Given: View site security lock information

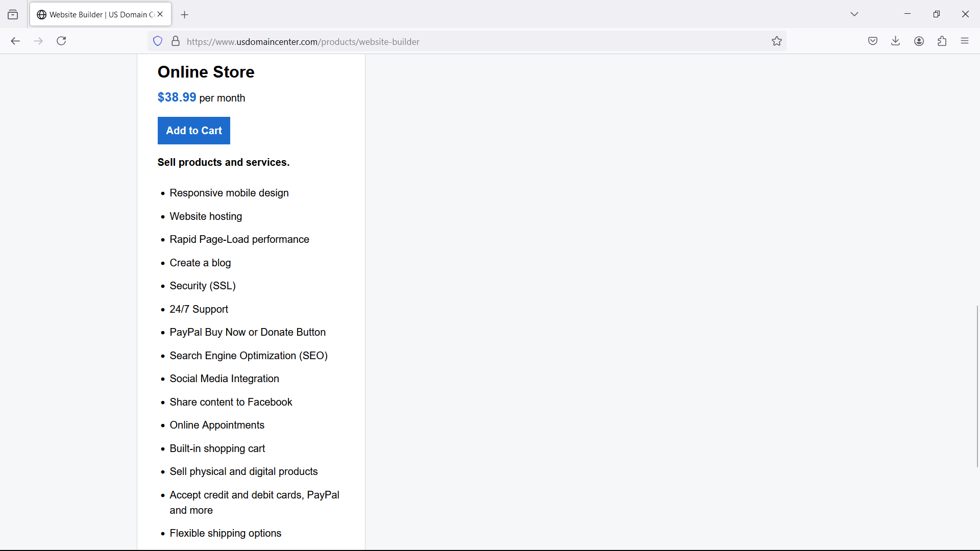Looking at the screenshot, I should click(176, 41).
